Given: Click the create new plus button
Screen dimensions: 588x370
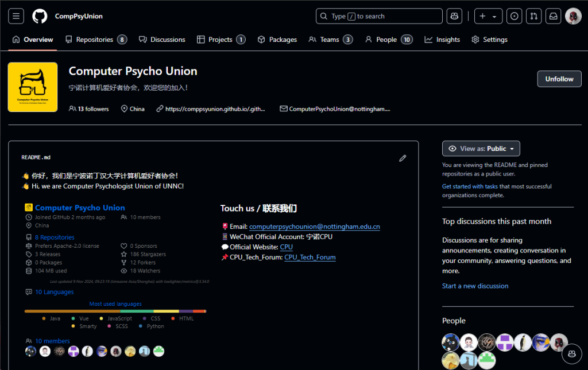Looking at the screenshot, I should (482, 16).
